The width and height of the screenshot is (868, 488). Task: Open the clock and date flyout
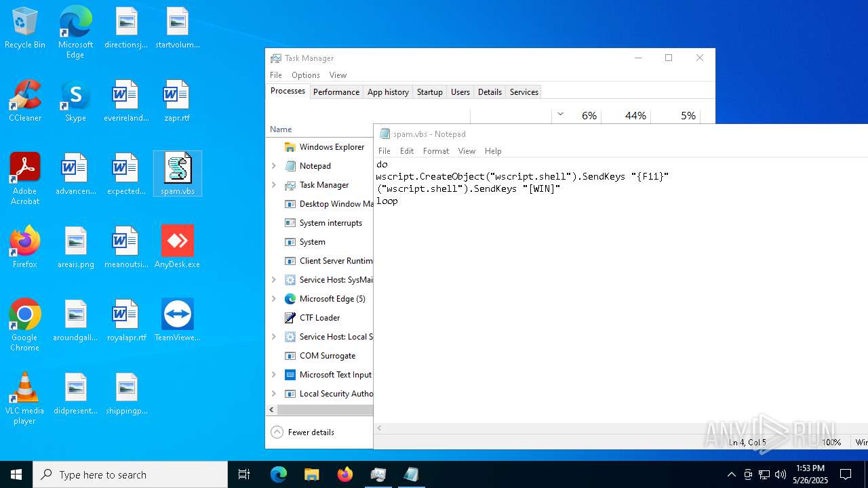(x=810, y=474)
